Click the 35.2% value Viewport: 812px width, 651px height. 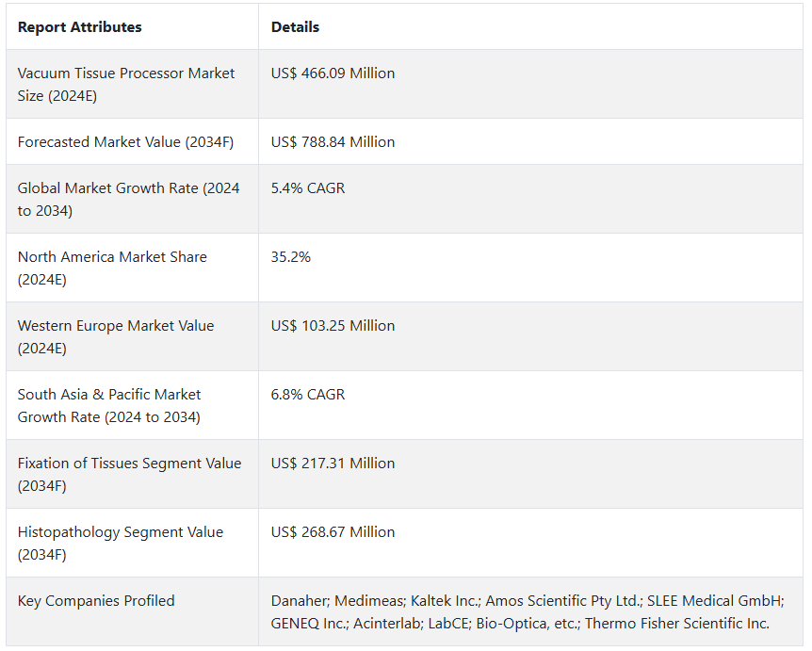pyautogui.click(x=290, y=257)
